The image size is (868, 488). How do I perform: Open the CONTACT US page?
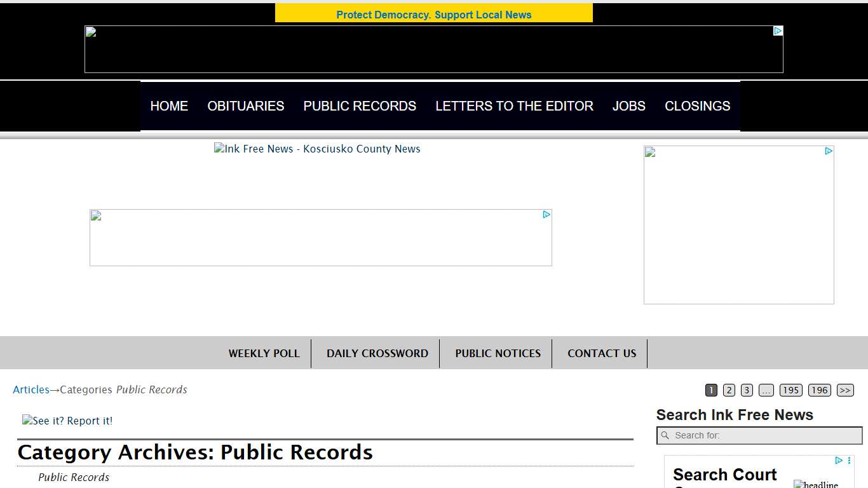tap(601, 353)
